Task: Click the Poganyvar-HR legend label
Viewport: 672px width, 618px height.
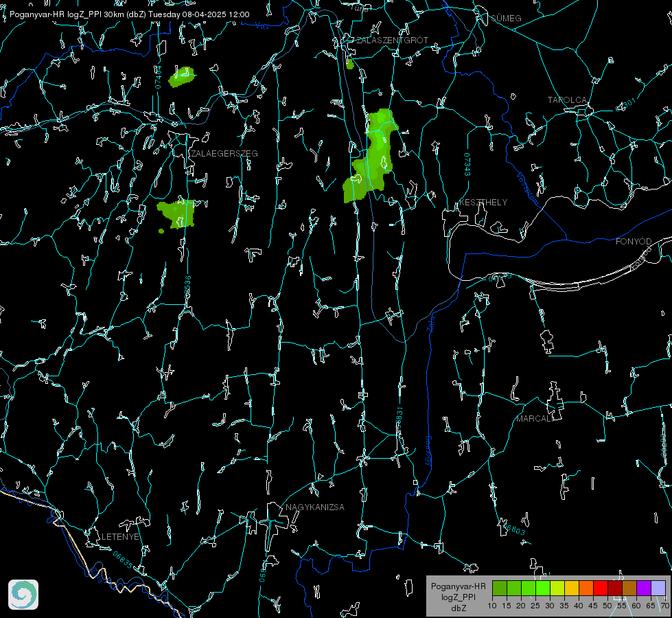Action: pyautogui.click(x=458, y=586)
